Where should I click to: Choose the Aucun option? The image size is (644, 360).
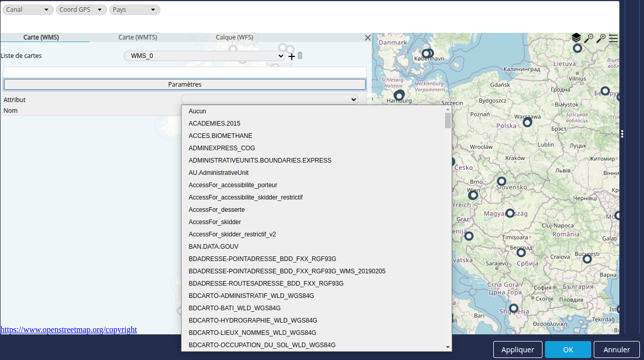313,111
